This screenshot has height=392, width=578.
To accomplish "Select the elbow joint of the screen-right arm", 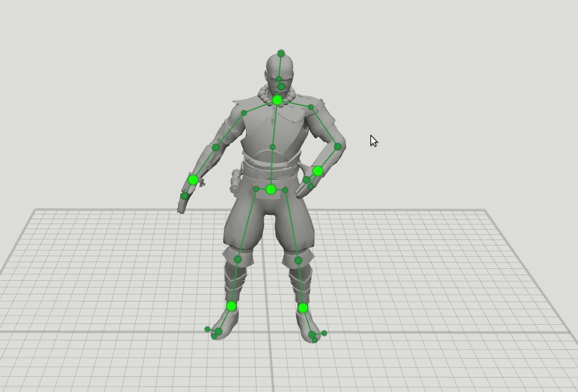I will (338, 146).
